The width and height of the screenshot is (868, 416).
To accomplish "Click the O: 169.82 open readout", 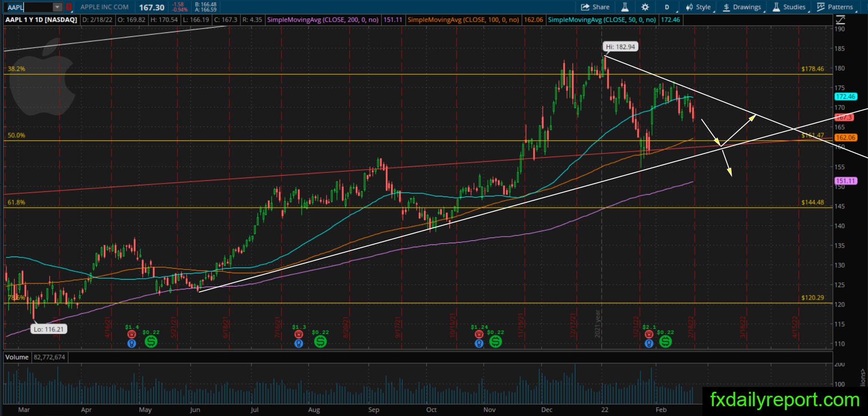I will tap(131, 20).
